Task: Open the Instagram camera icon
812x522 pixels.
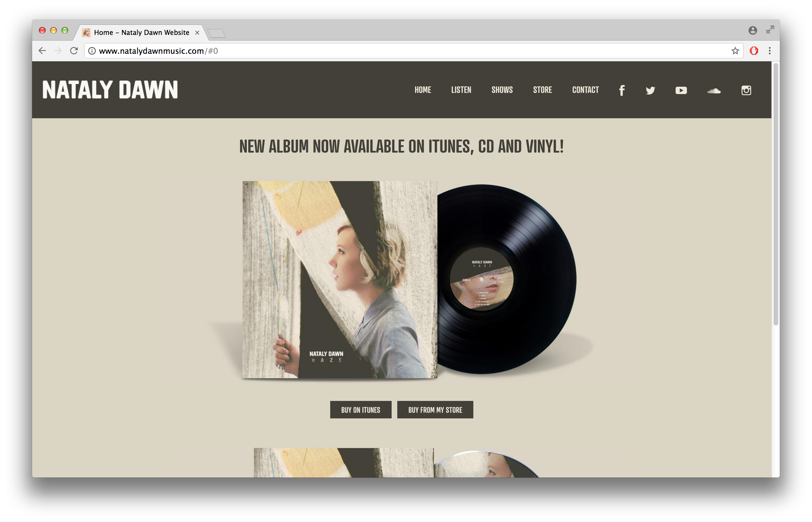Action: (x=746, y=90)
